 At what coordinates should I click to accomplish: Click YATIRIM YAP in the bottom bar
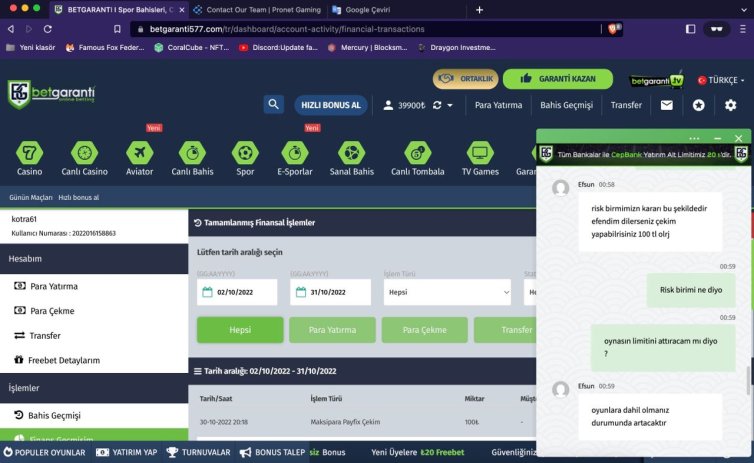coord(127,452)
